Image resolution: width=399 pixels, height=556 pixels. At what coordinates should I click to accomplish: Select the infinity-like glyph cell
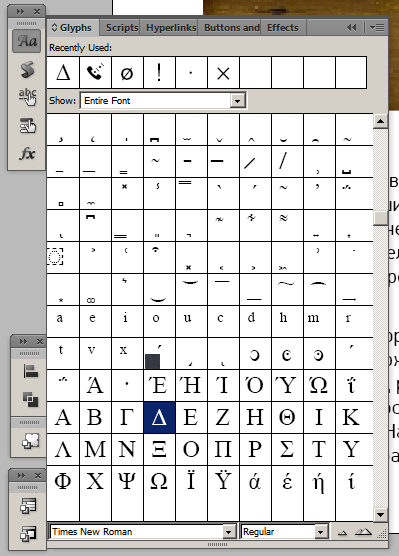click(95, 289)
